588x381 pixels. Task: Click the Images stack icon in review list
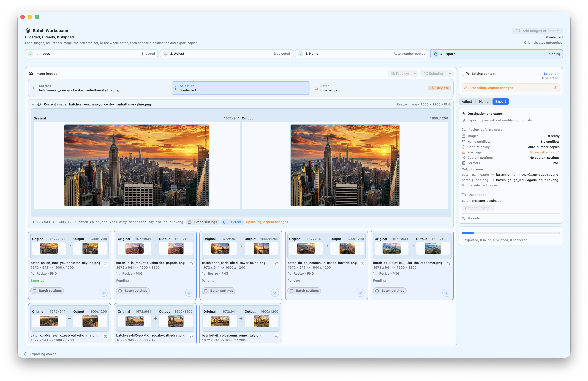[463, 136]
